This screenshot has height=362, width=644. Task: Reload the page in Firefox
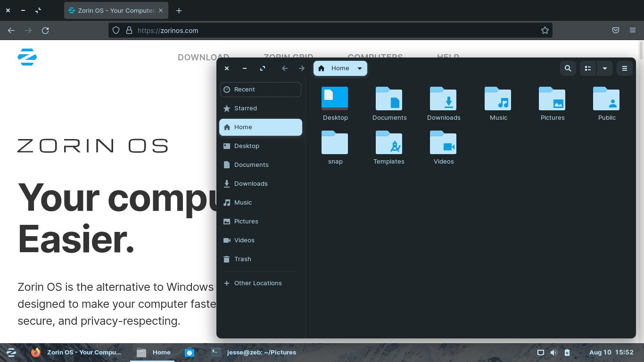[x=45, y=30]
